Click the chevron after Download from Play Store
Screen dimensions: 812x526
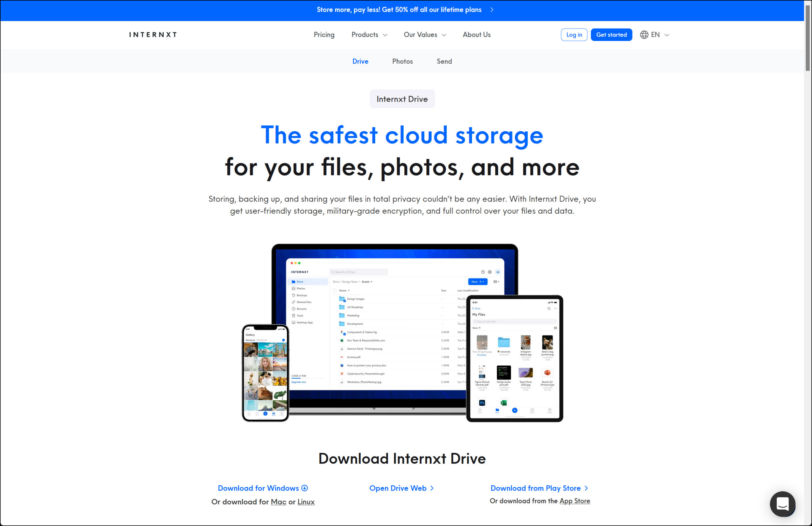pos(586,488)
